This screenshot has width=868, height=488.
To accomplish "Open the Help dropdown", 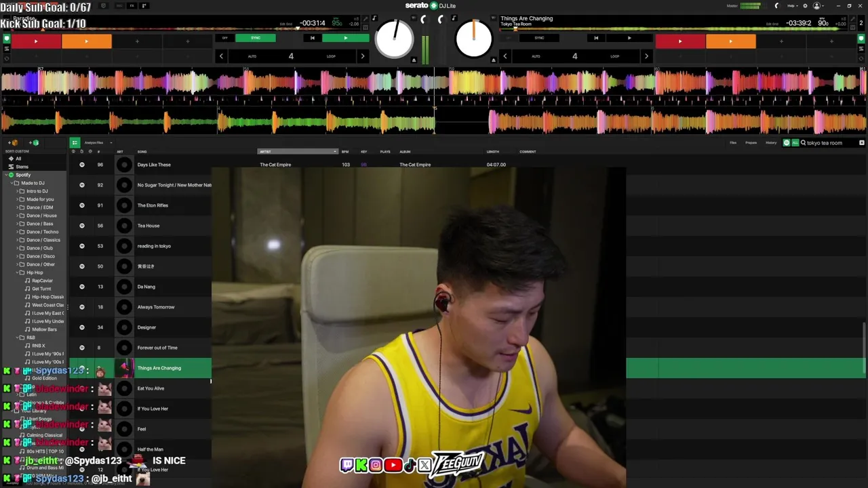I will click(792, 5).
